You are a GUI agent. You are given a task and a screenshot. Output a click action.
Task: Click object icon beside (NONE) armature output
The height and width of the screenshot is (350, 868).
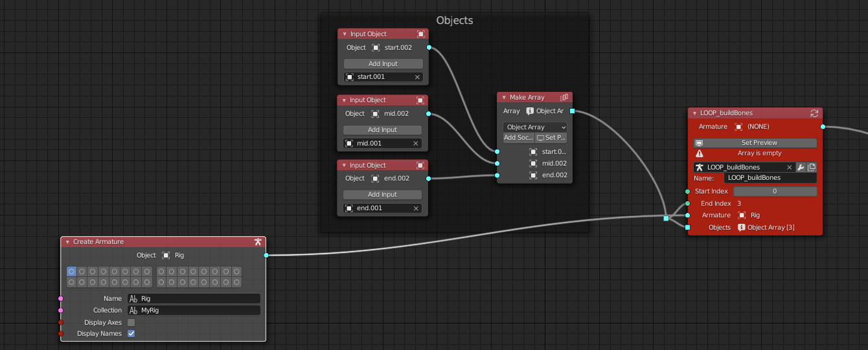pos(738,127)
